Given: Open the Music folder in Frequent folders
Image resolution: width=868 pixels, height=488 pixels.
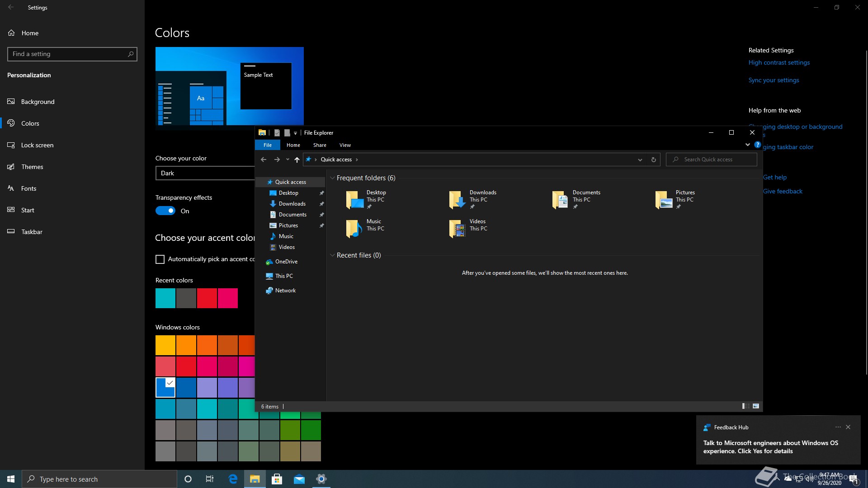Looking at the screenshot, I should click(365, 228).
